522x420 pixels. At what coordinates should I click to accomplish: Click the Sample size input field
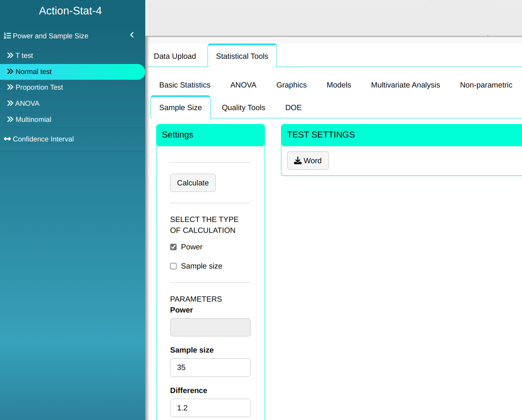tap(210, 367)
